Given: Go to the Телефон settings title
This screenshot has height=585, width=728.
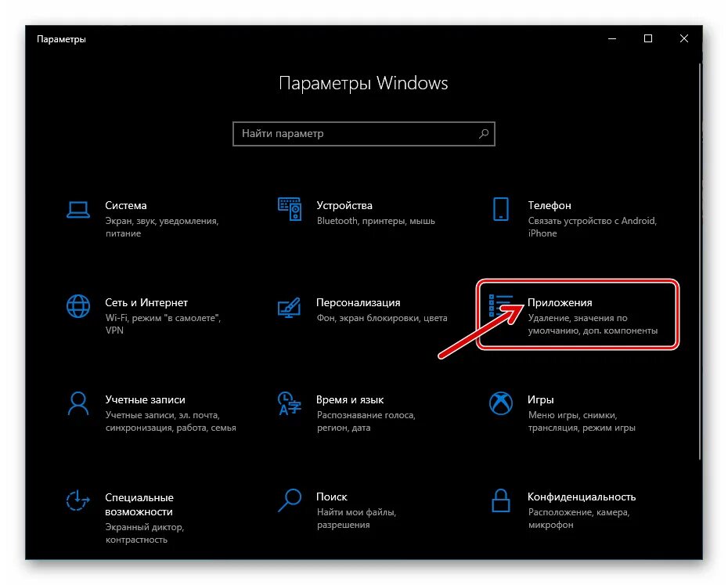Looking at the screenshot, I should tap(550, 205).
